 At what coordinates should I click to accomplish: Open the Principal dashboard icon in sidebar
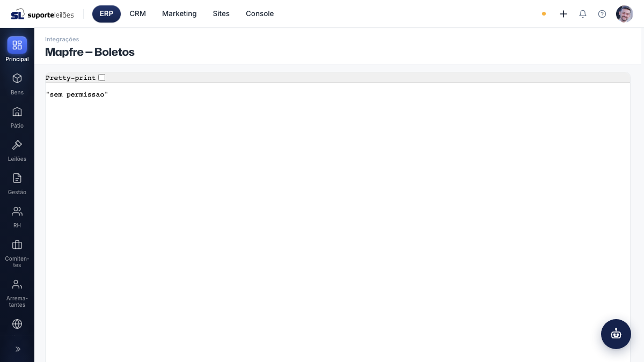tap(17, 45)
